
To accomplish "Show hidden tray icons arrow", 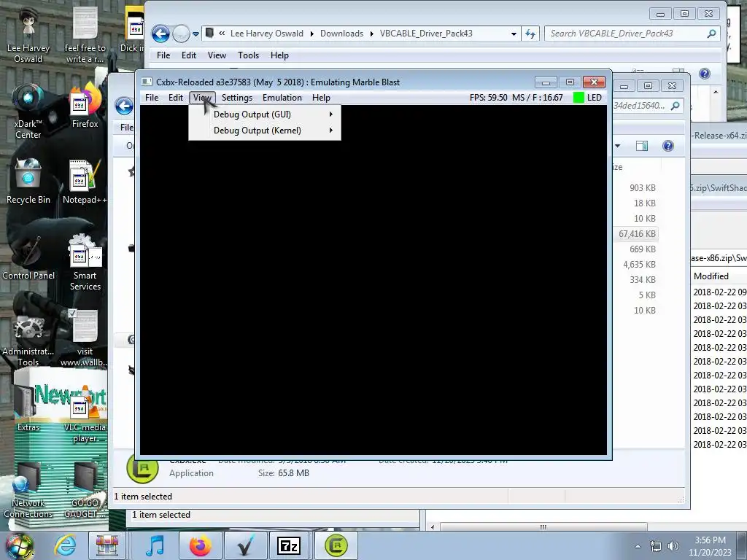I will point(638,546).
